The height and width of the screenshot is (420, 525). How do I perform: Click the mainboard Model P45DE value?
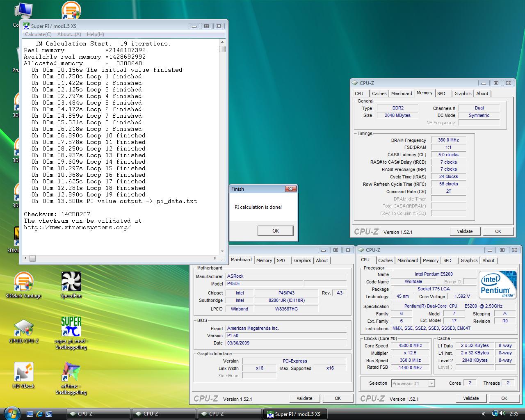pos(265,283)
